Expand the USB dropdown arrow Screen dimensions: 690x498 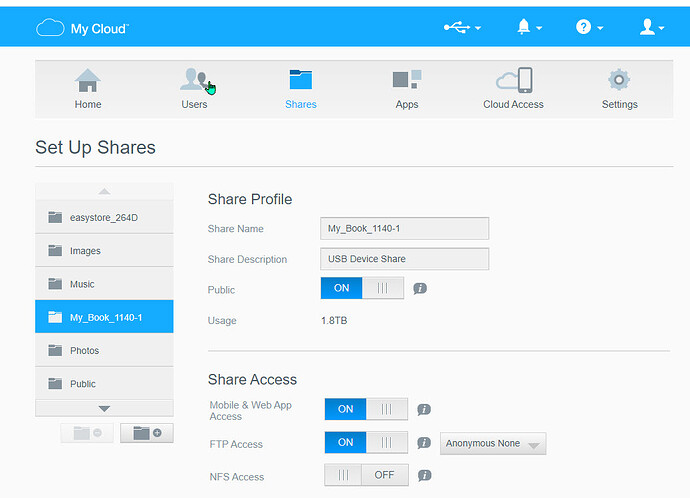click(478, 29)
